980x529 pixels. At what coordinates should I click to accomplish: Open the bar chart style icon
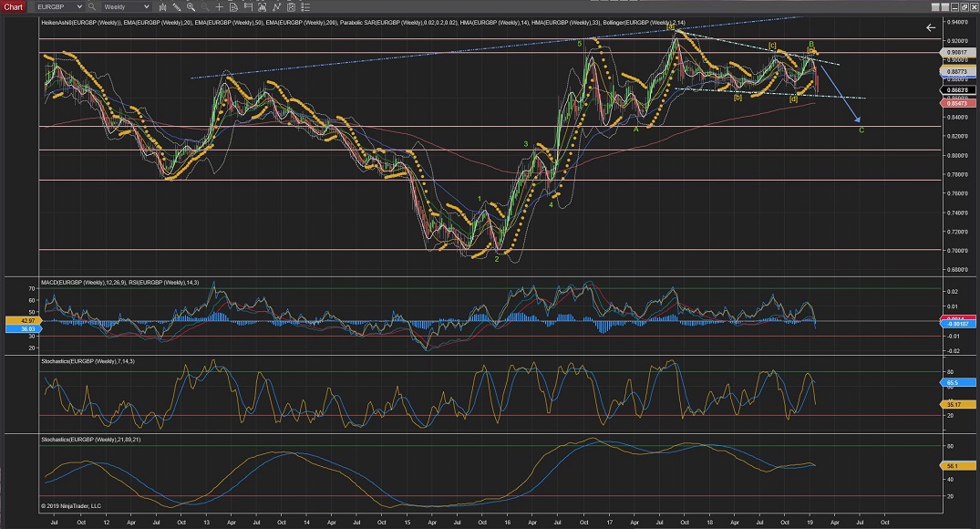coord(162,7)
